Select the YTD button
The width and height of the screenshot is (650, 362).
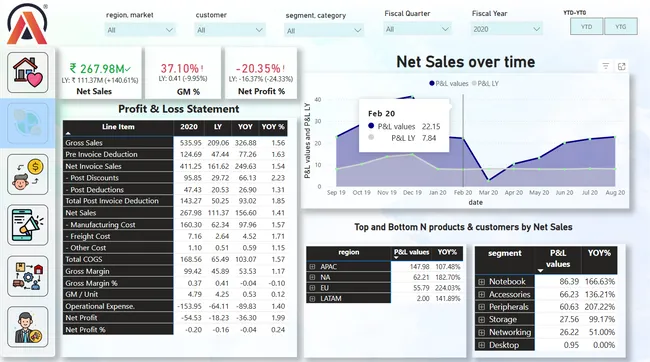tap(586, 27)
